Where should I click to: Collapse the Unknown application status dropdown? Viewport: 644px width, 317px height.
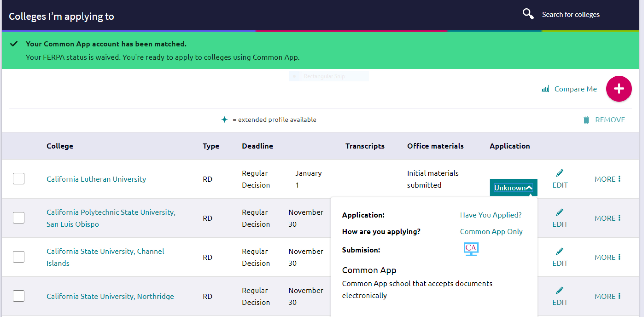point(513,188)
